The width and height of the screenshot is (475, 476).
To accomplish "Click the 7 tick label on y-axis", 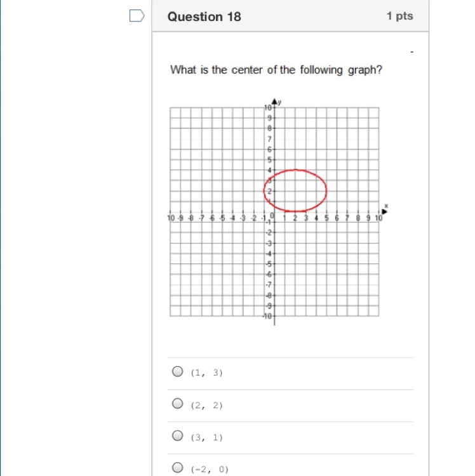I will tap(269, 140).
